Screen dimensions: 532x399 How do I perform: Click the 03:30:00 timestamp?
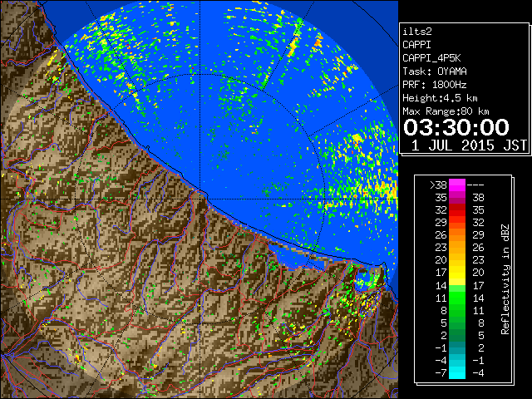point(456,127)
